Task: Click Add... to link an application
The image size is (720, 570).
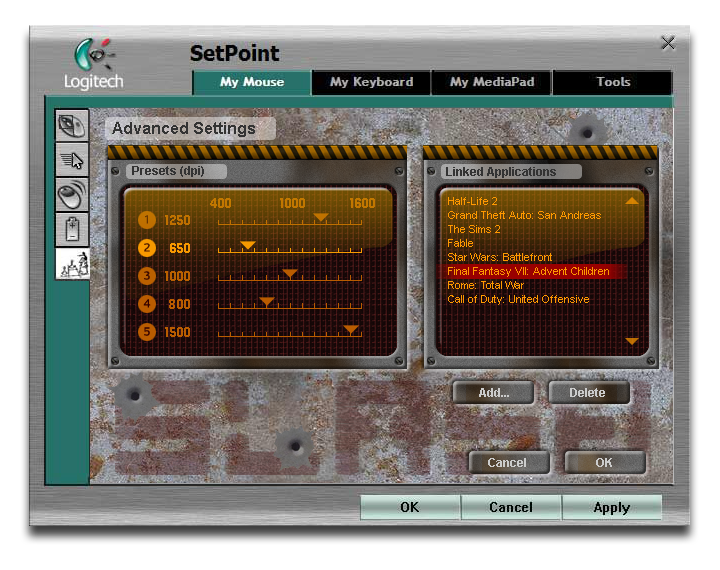Action: (493, 393)
